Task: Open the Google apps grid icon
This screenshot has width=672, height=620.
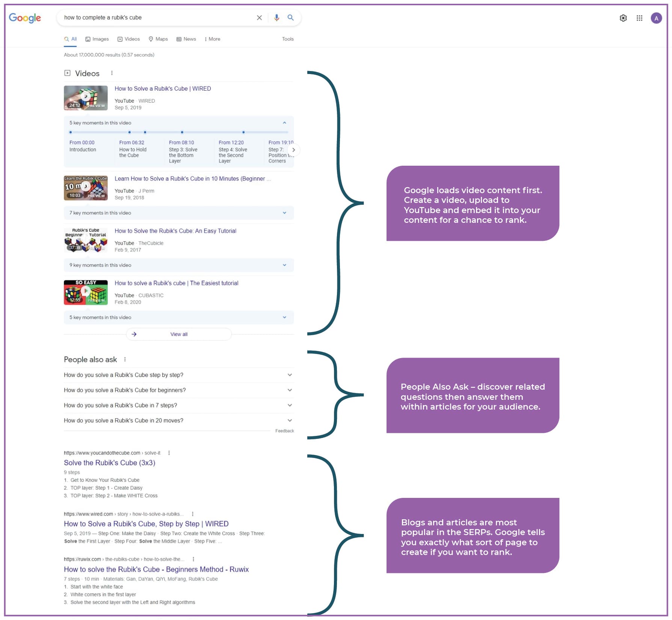Action: (639, 18)
